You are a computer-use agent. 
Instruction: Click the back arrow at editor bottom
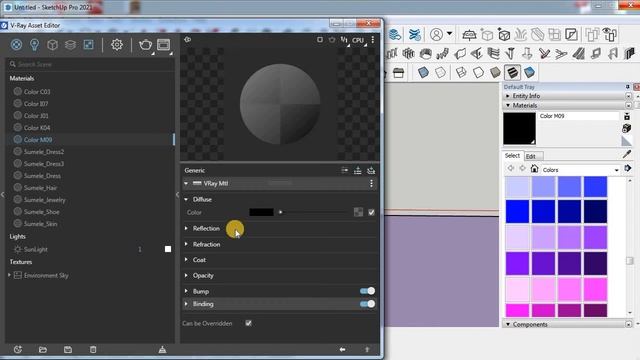(342, 349)
